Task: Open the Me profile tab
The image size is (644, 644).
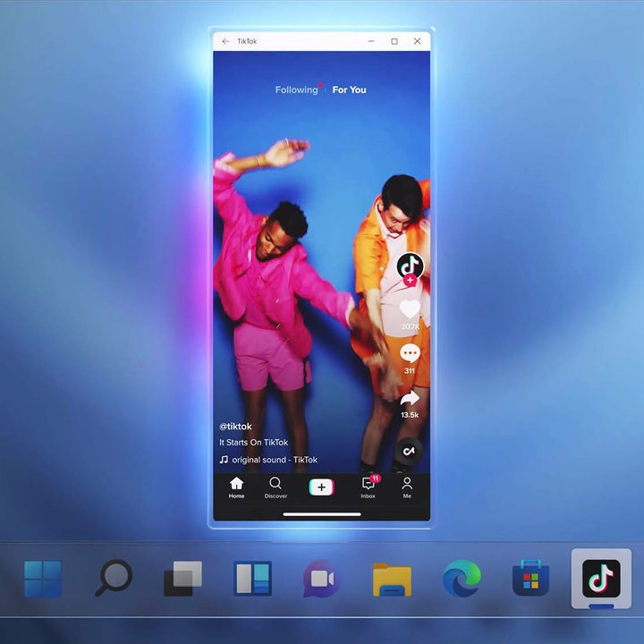Action: [x=407, y=487]
